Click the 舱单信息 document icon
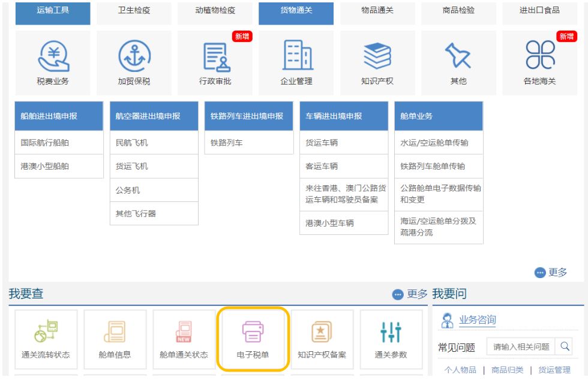588x380 pixels. click(115, 331)
